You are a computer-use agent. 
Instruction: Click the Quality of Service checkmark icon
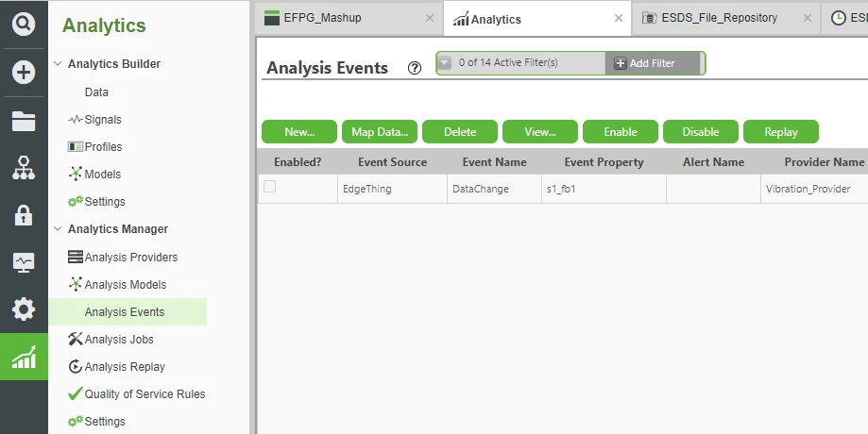[76, 393]
